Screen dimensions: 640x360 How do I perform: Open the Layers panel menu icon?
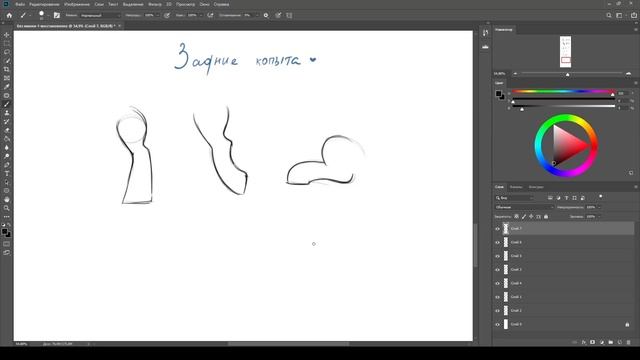click(636, 187)
